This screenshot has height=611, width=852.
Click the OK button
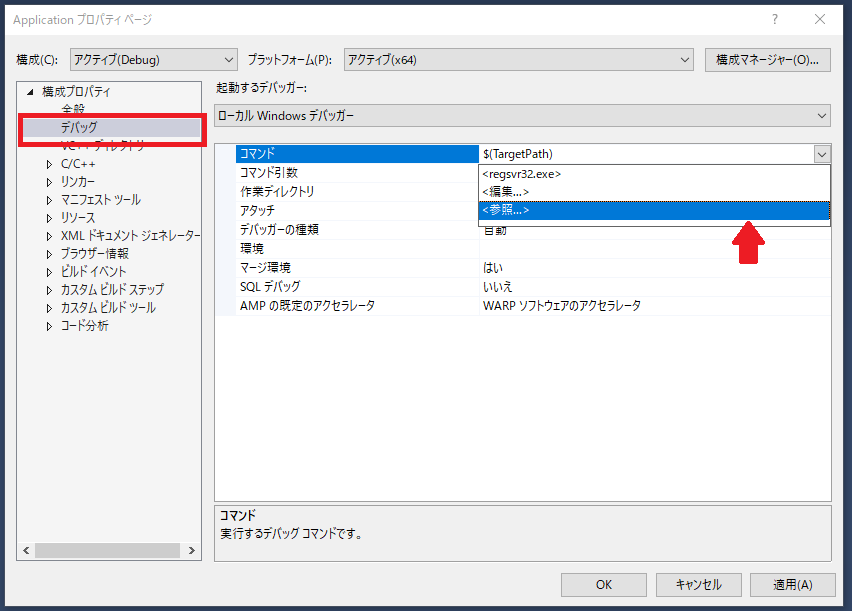point(603,584)
